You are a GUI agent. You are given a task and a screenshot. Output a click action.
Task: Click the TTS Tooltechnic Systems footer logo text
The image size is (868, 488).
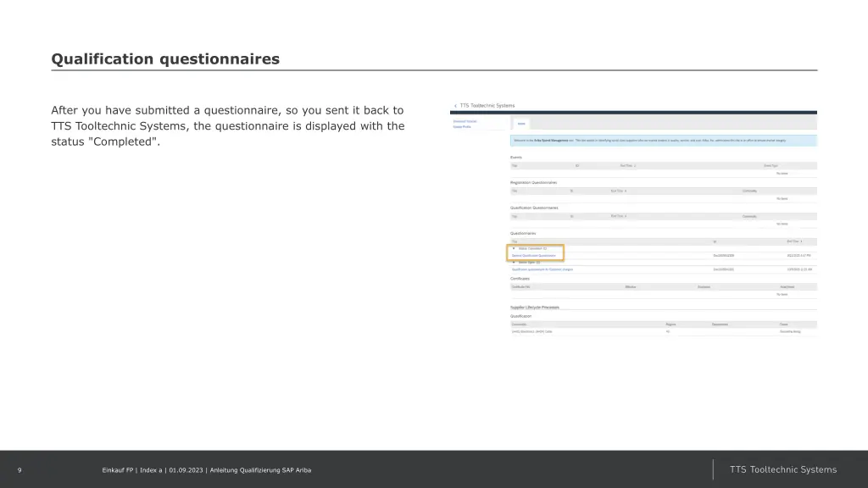click(782, 469)
